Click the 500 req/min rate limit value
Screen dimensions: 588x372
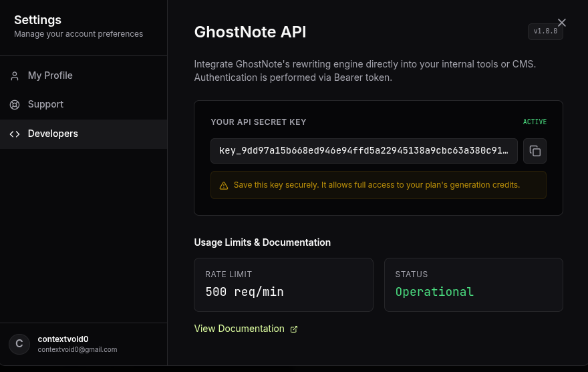pos(245,292)
